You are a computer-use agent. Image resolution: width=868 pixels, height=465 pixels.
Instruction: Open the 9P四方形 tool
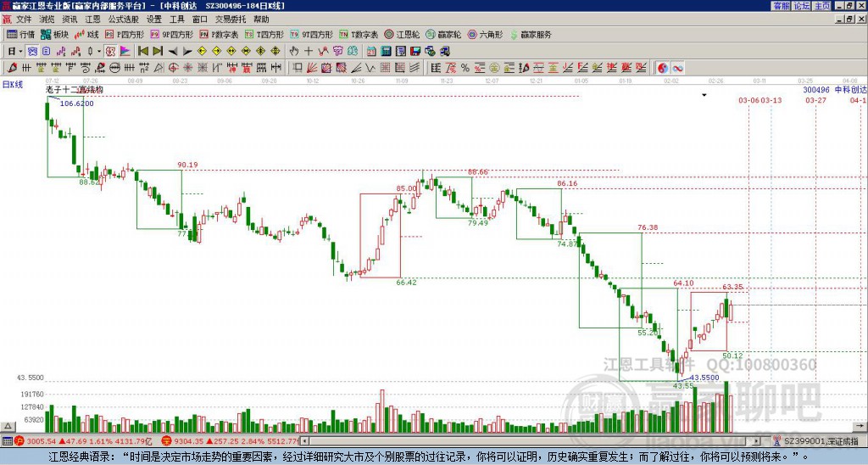point(171,34)
